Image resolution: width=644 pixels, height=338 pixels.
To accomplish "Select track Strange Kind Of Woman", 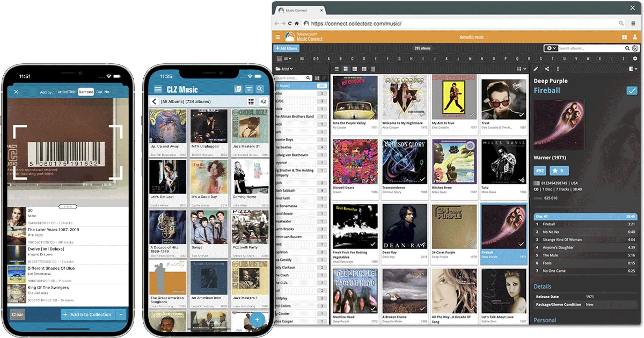I will [x=586, y=239].
